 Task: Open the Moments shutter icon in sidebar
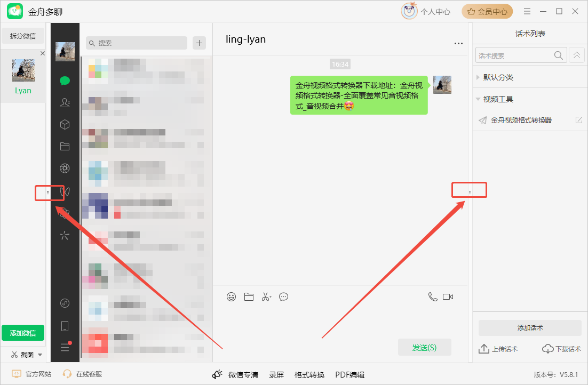coord(65,169)
